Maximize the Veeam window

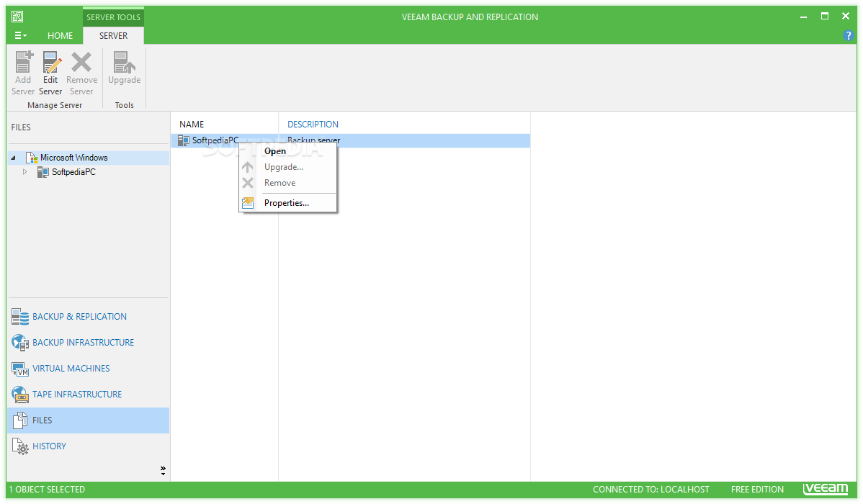[x=825, y=17]
